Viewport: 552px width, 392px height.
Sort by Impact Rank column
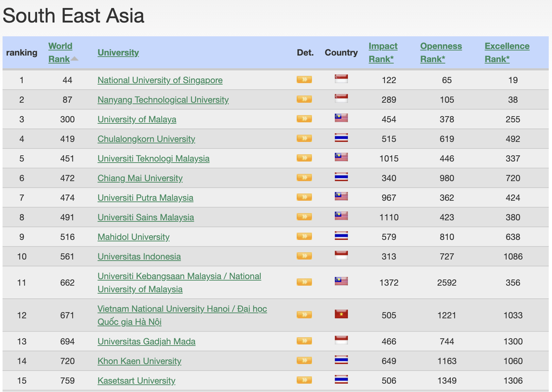[x=383, y=52]
